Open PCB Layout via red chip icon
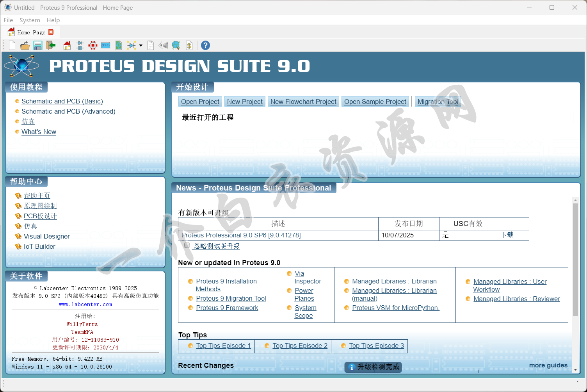The width and height of the screenshot is (587, 392). (93, 46)
